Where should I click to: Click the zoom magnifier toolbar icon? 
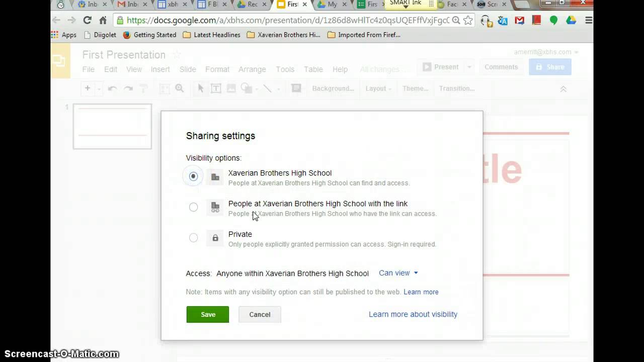coord(180,88)
